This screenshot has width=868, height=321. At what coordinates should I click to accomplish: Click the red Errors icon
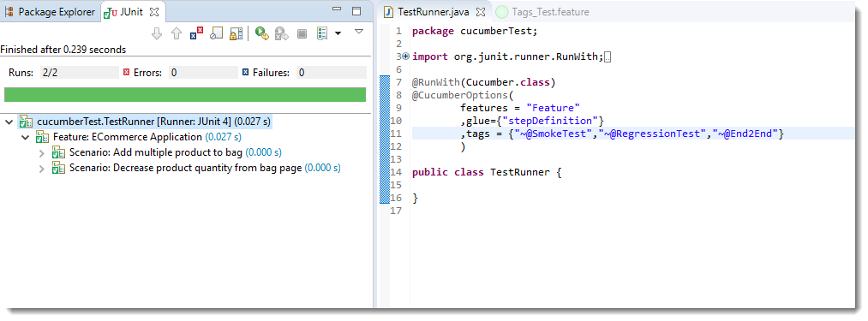click(126, 72)
